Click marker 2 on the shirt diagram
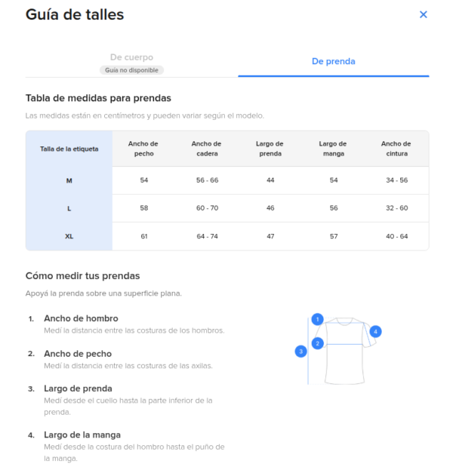The height and width of the screenshot is (476, 453). pyautogui.click(x=318, y=343)
